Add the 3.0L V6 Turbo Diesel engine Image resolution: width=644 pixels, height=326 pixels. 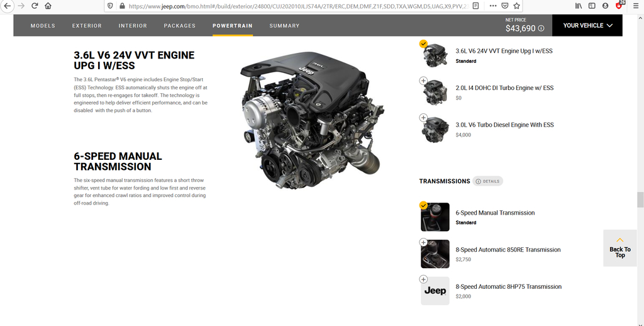[x=423, y=118]
